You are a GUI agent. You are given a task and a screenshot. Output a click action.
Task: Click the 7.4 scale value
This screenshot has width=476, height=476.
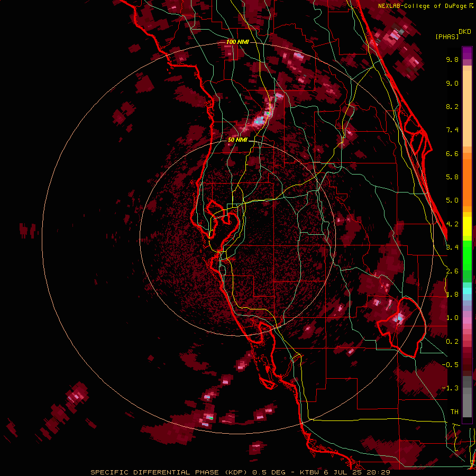coord(452,130)
